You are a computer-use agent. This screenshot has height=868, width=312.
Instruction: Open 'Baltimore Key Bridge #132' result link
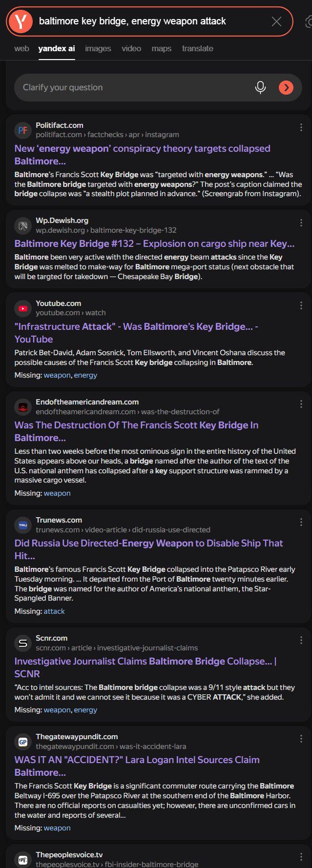tap(154, 243)
